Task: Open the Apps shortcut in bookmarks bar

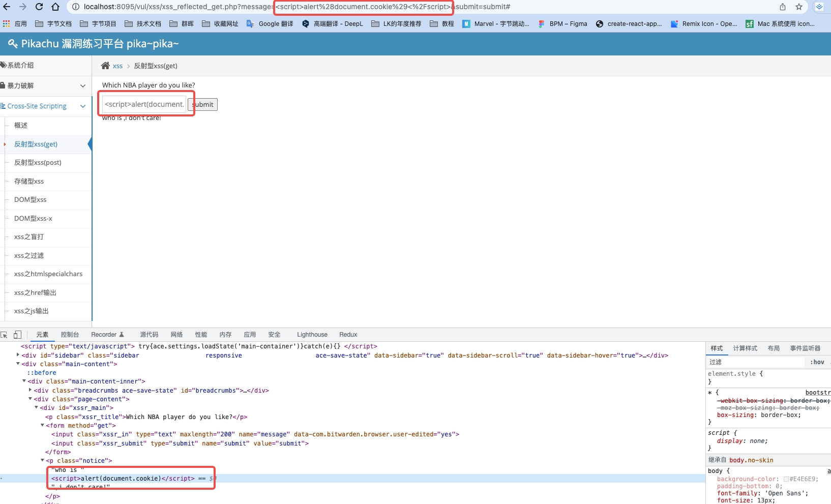Action: [15, 23]
